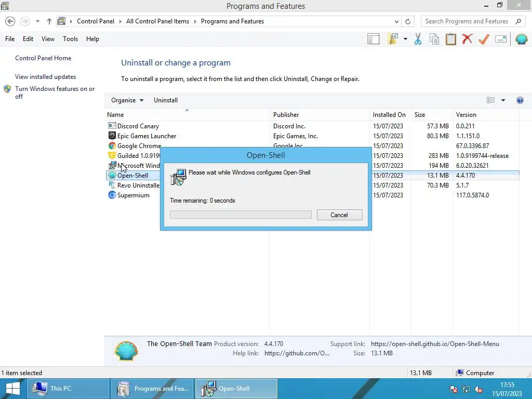Cancel the Open-Shell configuration dialog
Screen dimensions: 532x399
point(339,215)
